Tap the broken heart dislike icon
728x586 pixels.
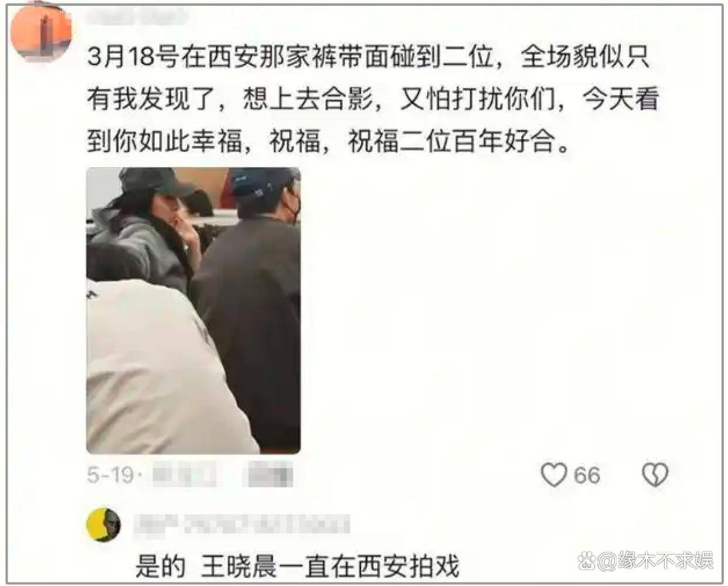pyautogui.click(x=655, y=475)
